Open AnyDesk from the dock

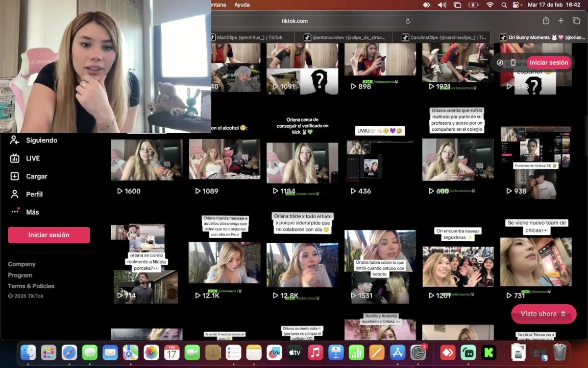(448, 353)
